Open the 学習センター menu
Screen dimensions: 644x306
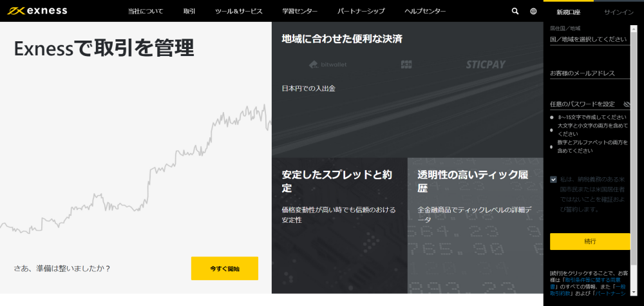click(300, 12)
